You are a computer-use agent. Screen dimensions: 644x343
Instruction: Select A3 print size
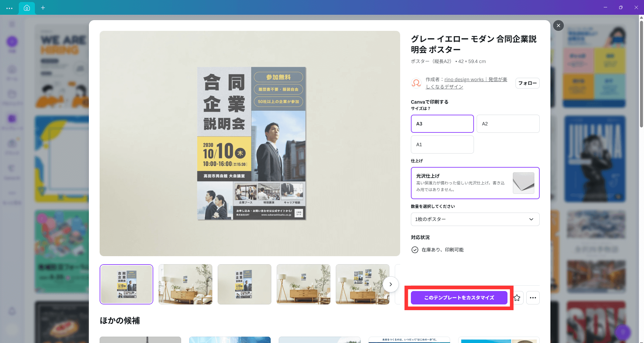(442, 124)
